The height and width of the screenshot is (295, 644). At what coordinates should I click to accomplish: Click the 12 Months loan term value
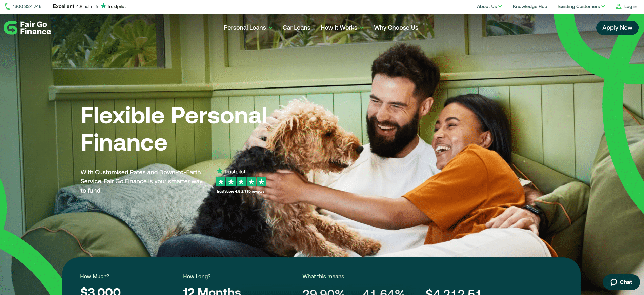point(212,291)
